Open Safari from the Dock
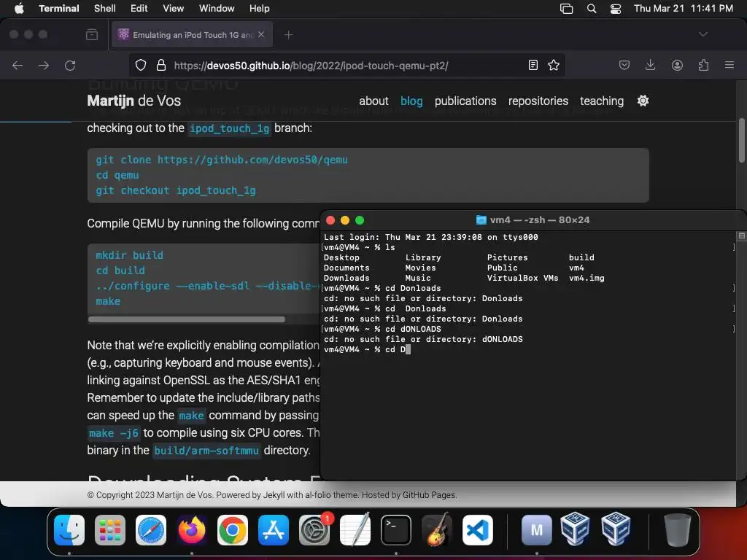 [151, 530]
